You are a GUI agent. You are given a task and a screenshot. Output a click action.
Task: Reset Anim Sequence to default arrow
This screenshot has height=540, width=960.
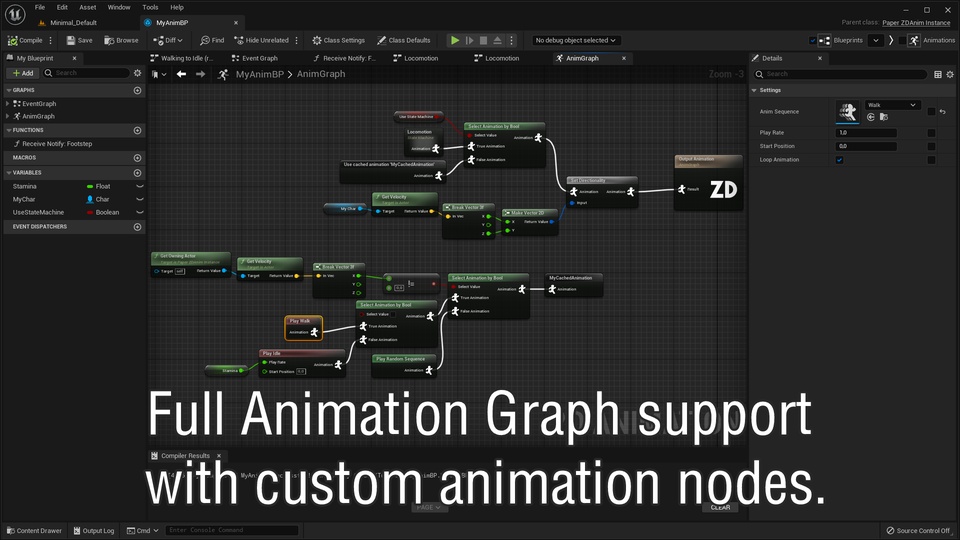(943, 111)
